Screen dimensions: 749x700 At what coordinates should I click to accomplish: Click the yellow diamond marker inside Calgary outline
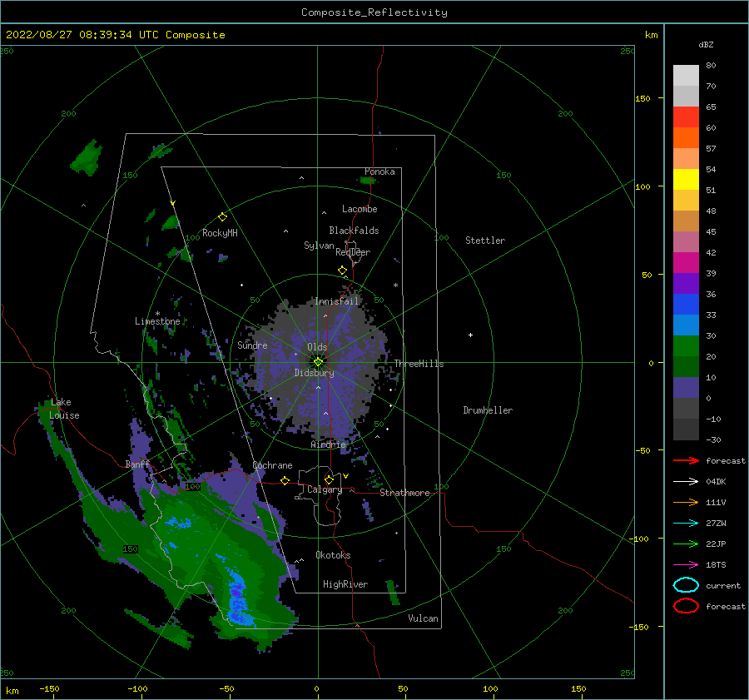[329, 479]
